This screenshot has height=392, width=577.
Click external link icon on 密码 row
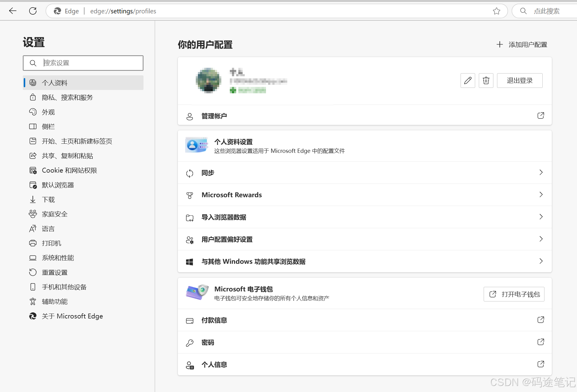[x=541, y=342]
